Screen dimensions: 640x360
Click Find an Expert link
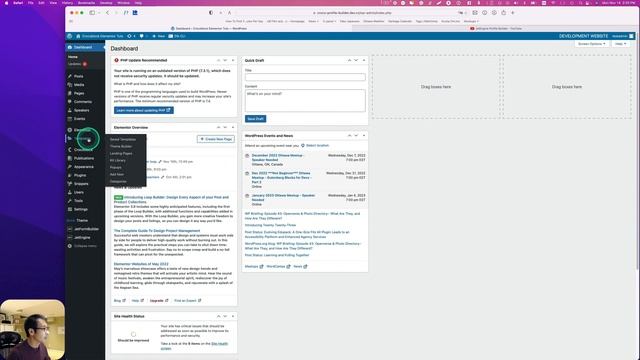pyautogui.click(x=188, y=301)
